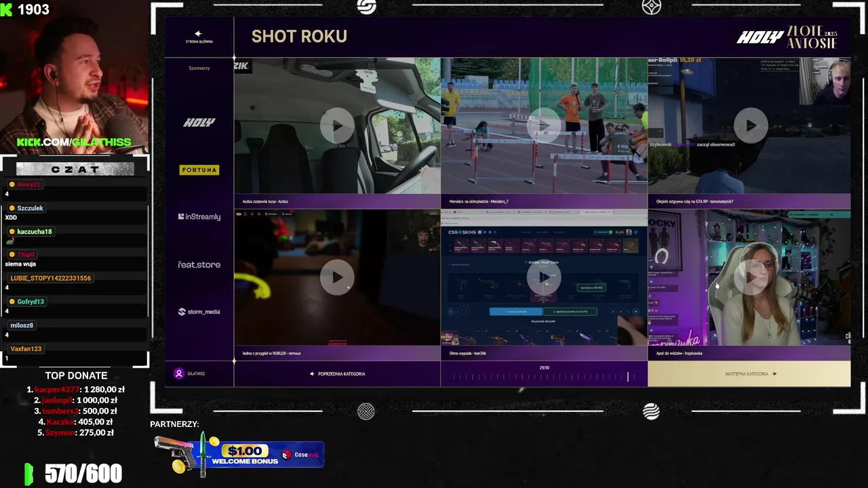The width and height of the screenshot is (868, 488).
Task: Click top donor entry 500,00 zł
Action: click(x=75, y=411)
